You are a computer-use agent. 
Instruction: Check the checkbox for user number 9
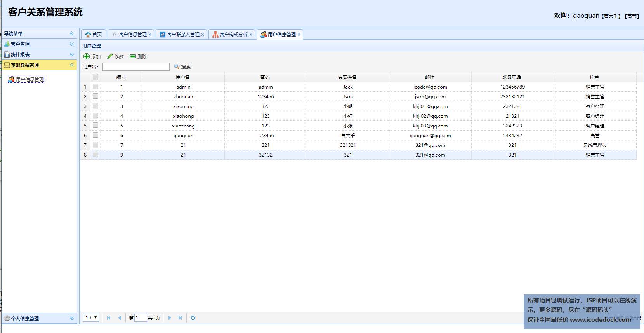[95, 154]
